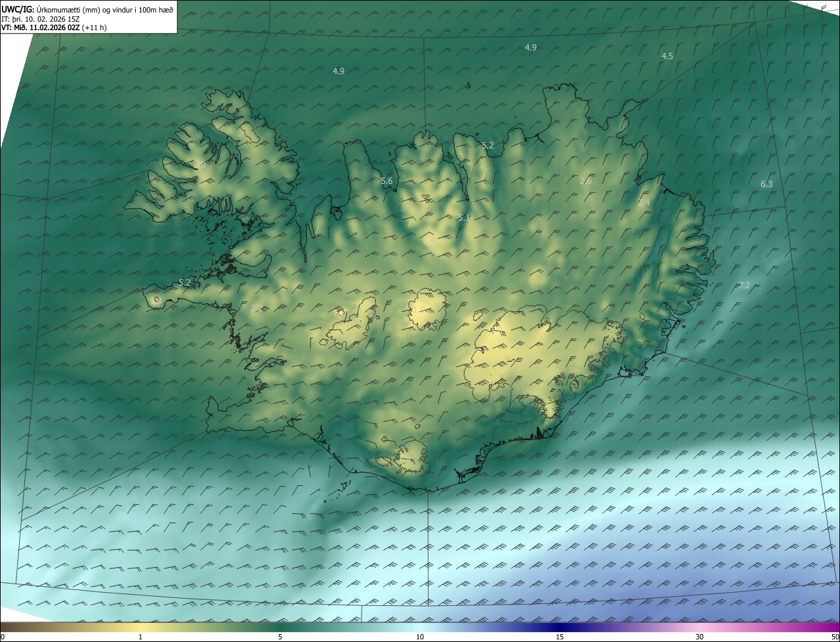Click the 50 tick on the colour scale
Image resolution: width=840 pixels, height=642 pixels.
(835, 637)
